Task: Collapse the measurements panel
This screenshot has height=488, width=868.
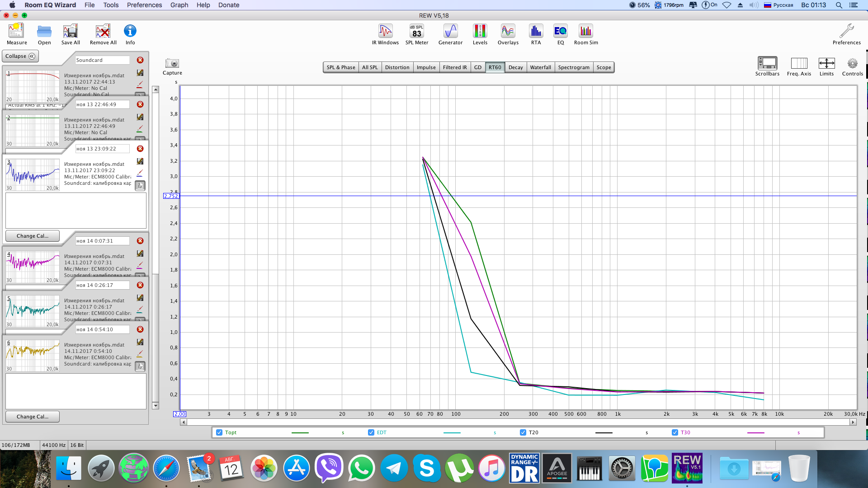Action: point(20,56)
